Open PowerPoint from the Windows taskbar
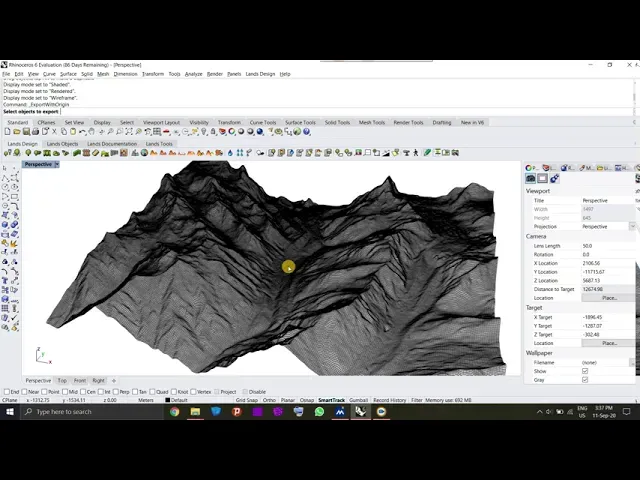 (236, 411)
